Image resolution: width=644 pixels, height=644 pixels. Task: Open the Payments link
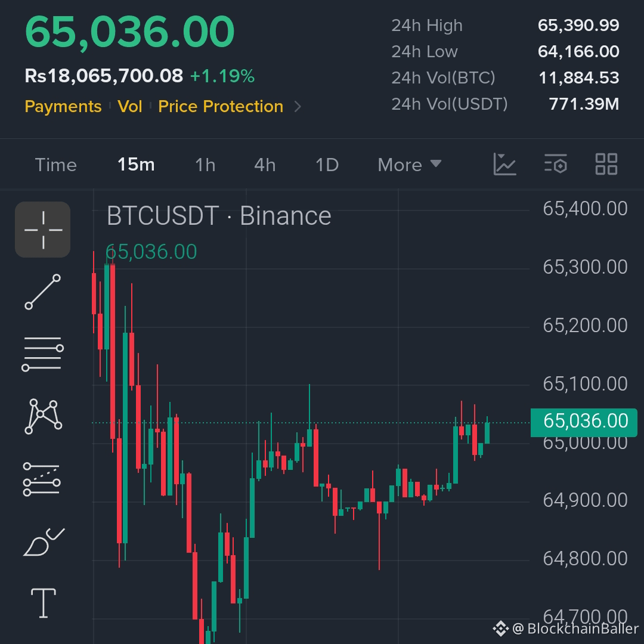click(x=63, y=106)
